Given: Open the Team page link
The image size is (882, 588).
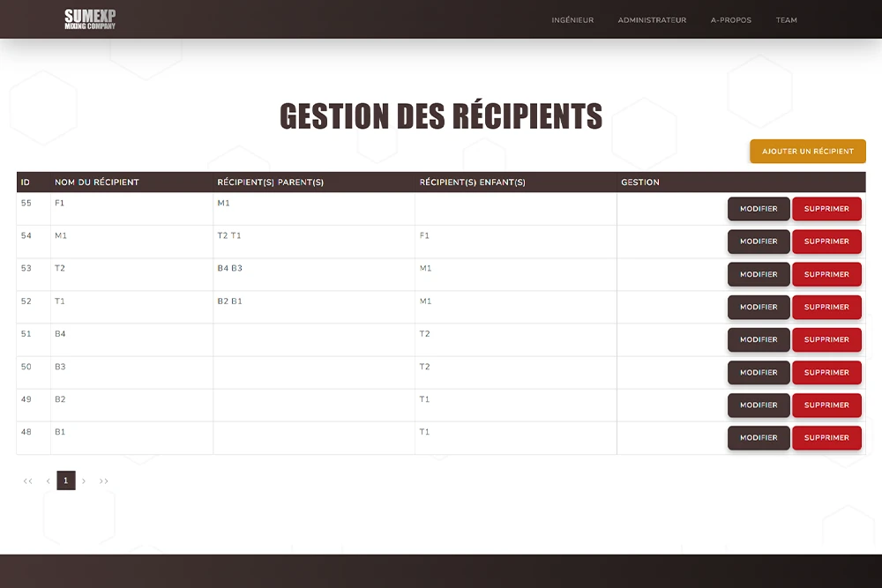Looking at the screenshot, I should pos(786,20).
